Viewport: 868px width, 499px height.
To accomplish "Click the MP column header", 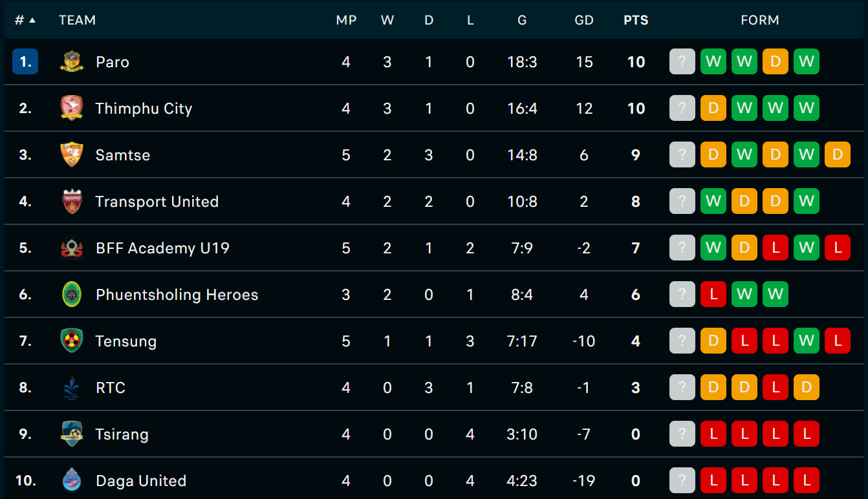I will click(x=346, y=20).
